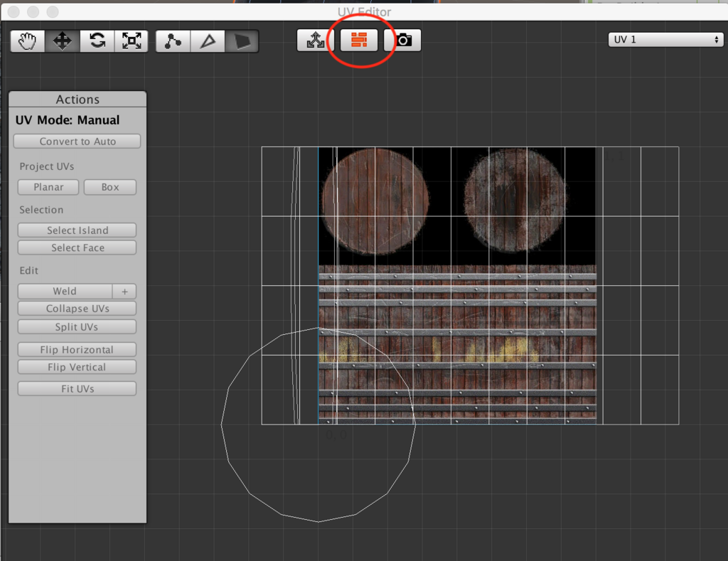The width and height of the screenshot is (728, 561).
Task: Select the Rotate tool
Action: (x=97, y=41)
